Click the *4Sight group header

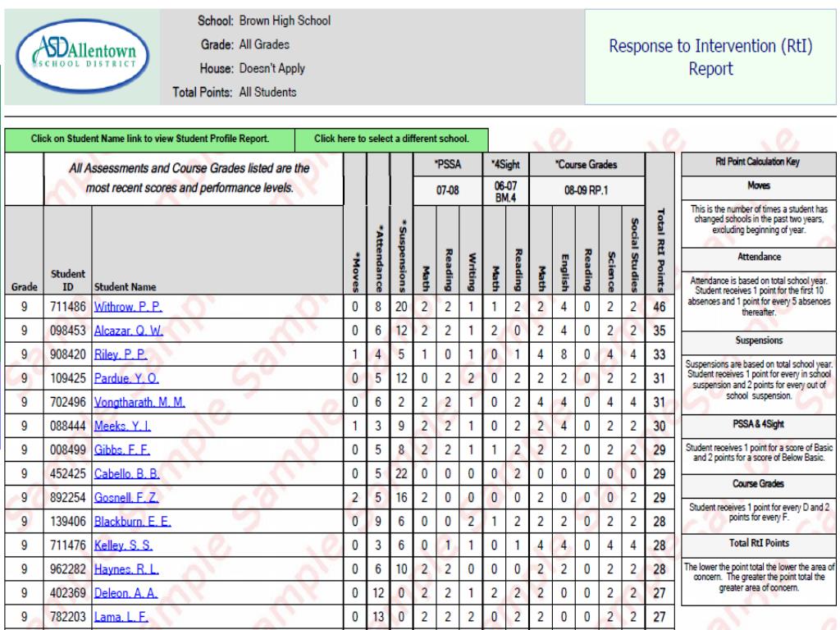tap(505, 164)
